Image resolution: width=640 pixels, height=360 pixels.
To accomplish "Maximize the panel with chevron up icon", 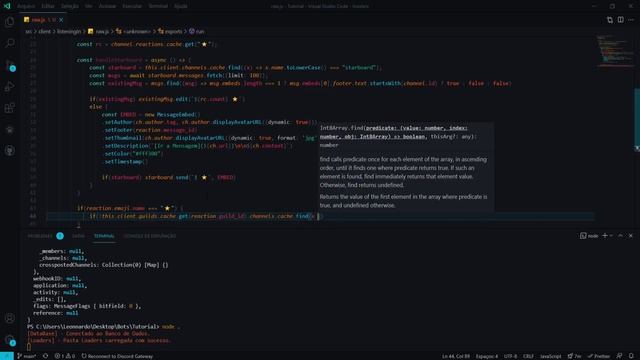I will (620, 236).
